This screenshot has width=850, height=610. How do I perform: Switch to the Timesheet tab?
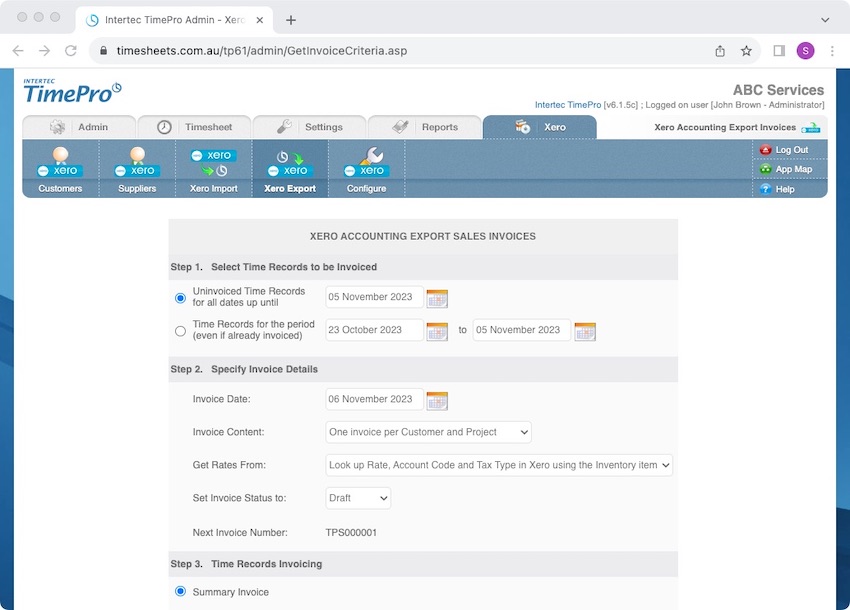point(195,127)
